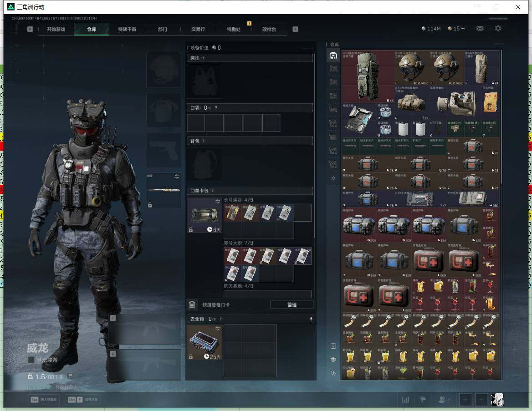
Task: Click the warehouse sort layers icon
Action: (333, 360)
